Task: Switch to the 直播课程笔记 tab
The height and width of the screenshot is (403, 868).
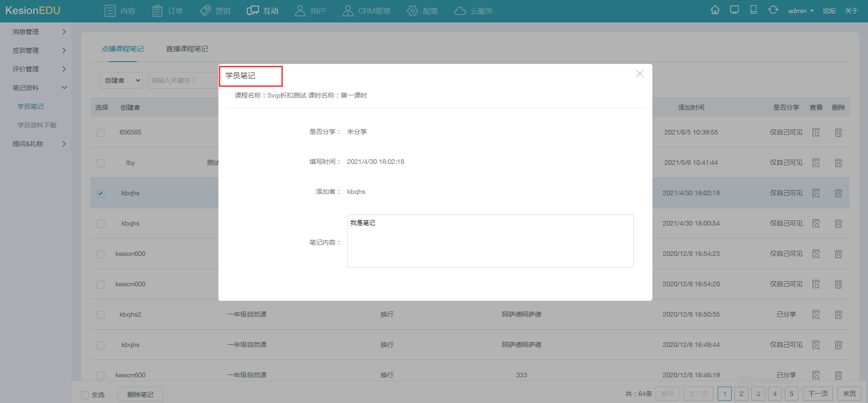Action: pyautogui.click(x=187, y=49)
